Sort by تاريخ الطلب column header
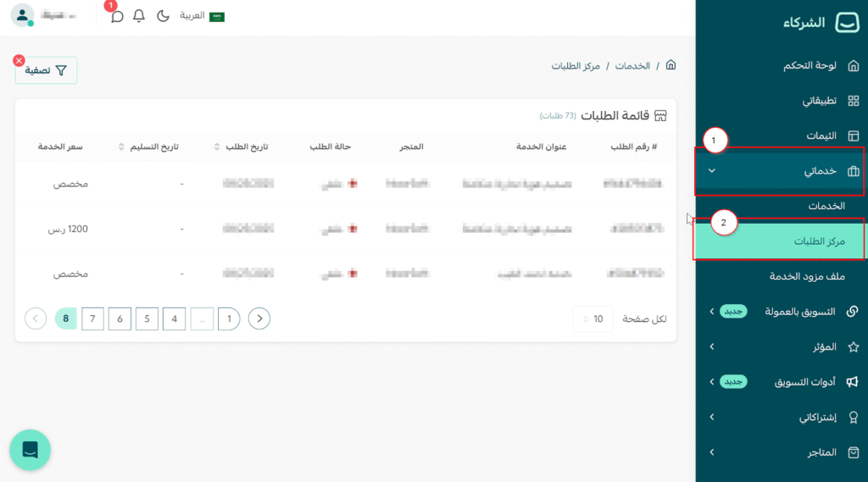This screenshot has height=482, width=868. [x=246, y=147]
